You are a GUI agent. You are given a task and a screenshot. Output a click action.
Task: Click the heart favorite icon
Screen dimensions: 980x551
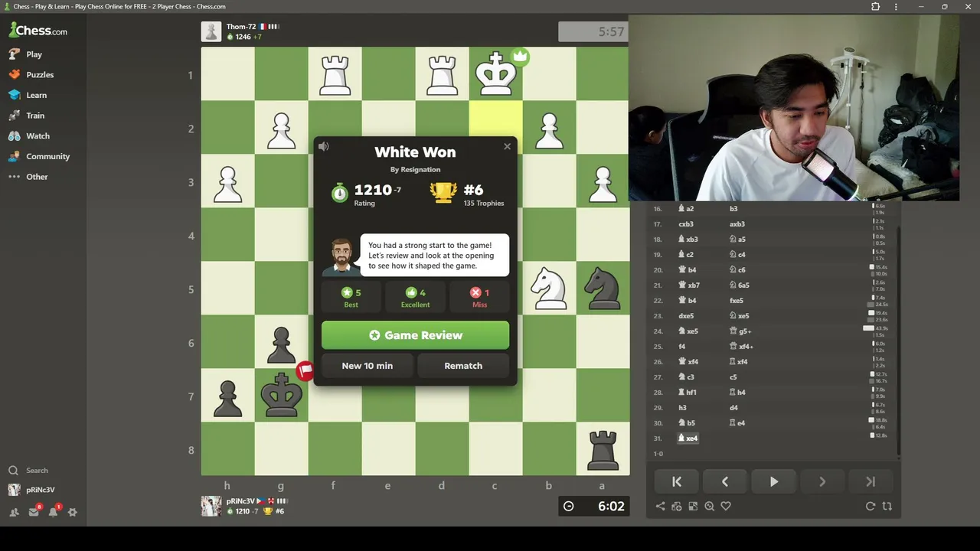726,506
